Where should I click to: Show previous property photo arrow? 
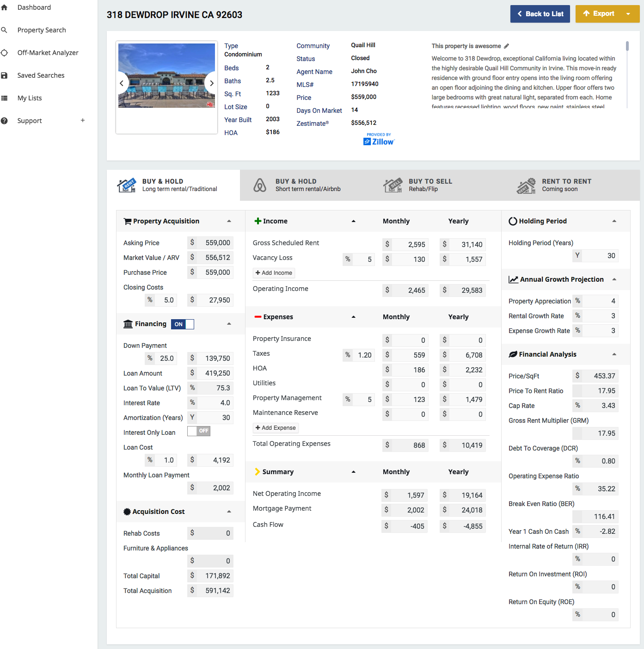122,83
